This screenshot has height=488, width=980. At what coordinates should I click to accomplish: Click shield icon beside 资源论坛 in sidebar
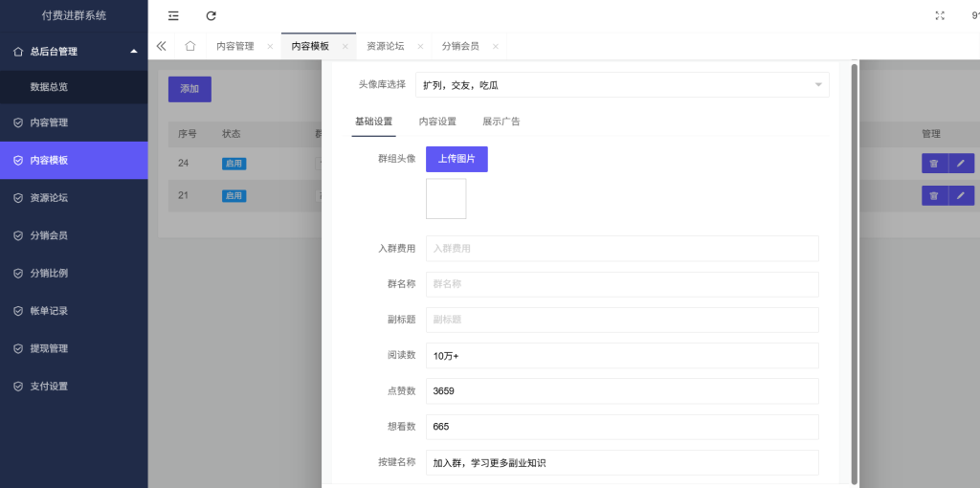[x=18, y=198]
